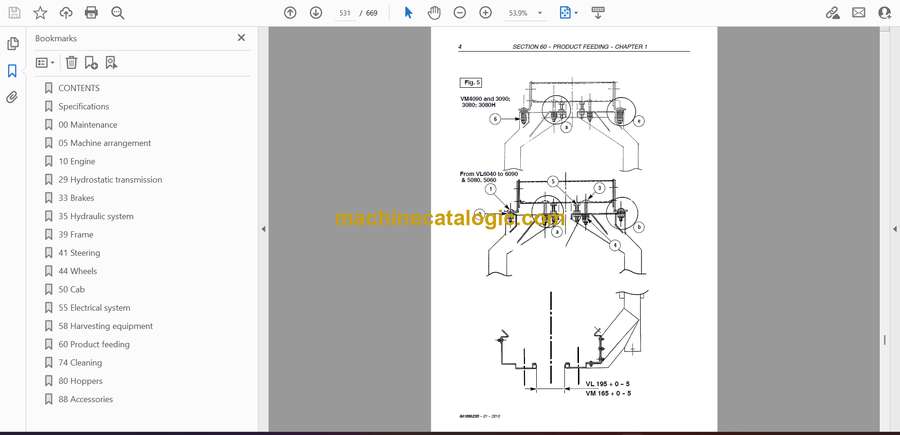900x435 pixels.
Task: Expand the right tools pane arrow
Action: point(894,229)
